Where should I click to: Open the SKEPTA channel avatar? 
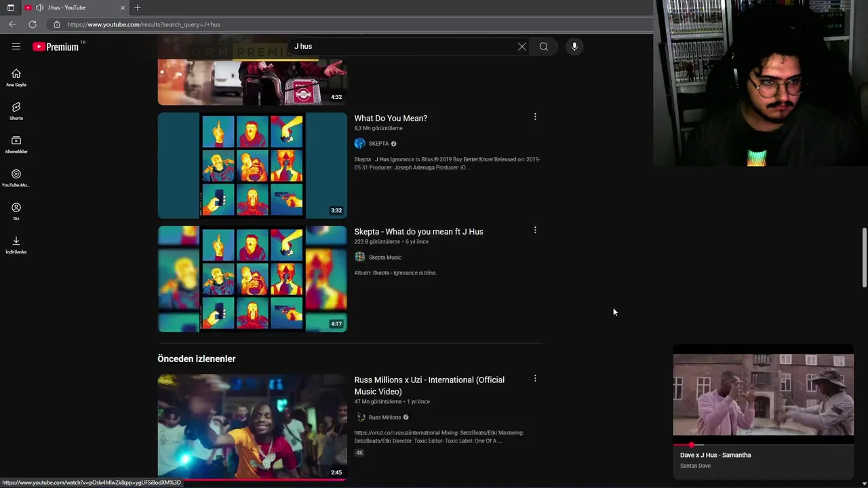(x=359, y=144)
